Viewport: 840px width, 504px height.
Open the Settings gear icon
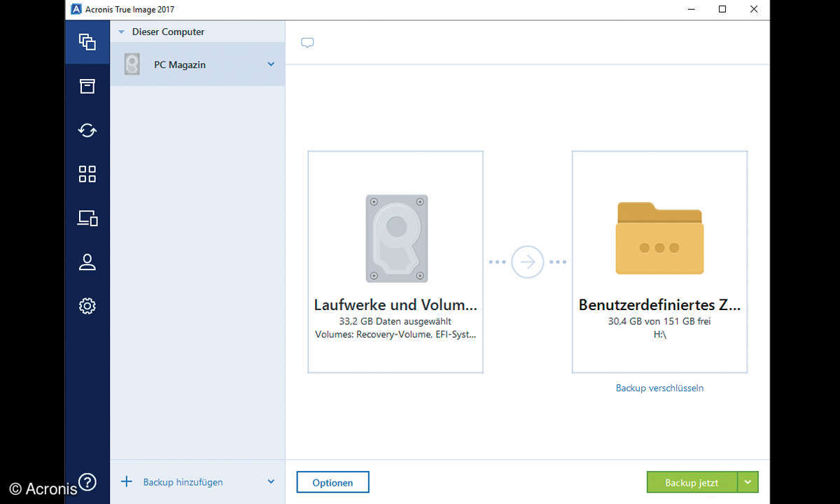(x=87, y=306)
